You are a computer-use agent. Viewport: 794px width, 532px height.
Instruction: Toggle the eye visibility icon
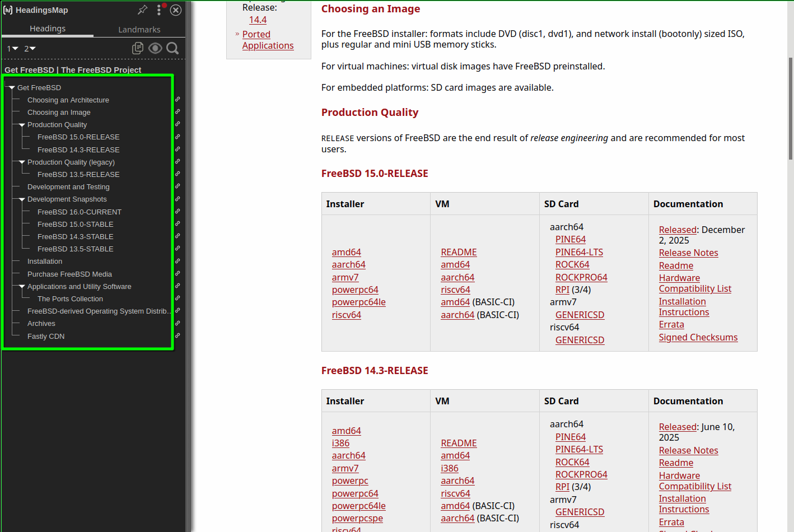(155, 48)
